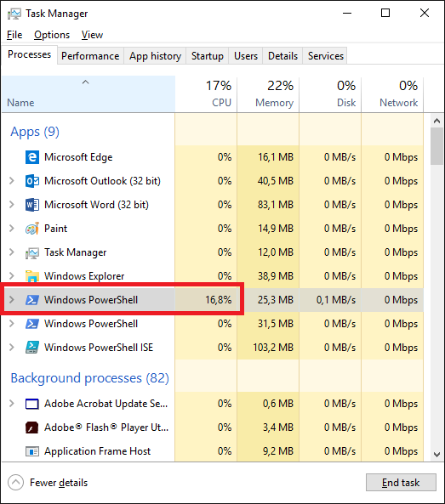The image size is (445, 504).
Task: Sort by the Name column header
Action: click(88, 94)
